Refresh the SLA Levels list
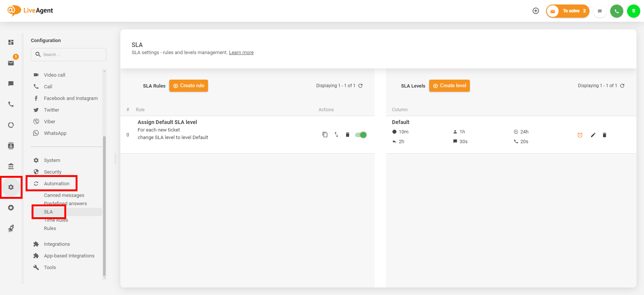 pyautogui.click(x=622, y=86)
